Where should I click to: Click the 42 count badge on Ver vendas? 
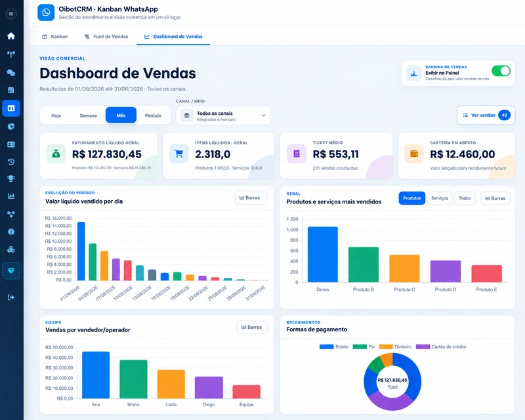click(x=504, y=115)
